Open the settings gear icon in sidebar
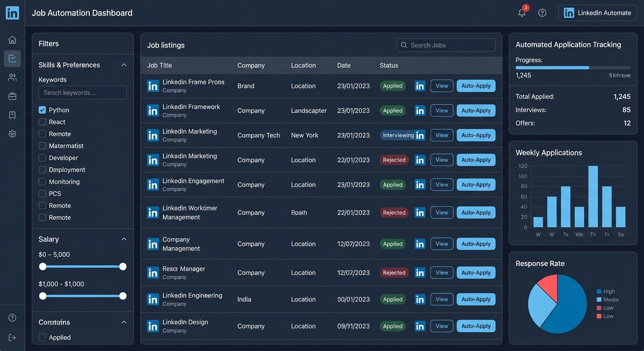This screenshot has height=351, width=644. coord(12,134)
